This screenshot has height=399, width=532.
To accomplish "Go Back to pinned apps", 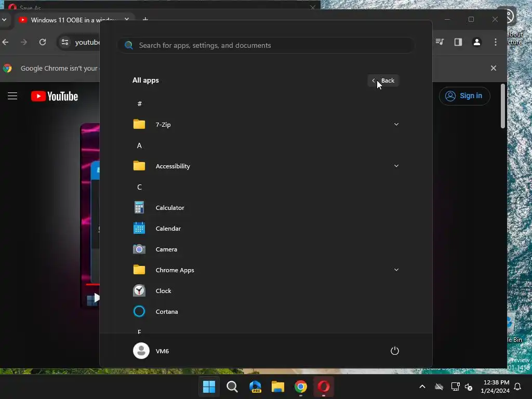I will coord(383,81).
